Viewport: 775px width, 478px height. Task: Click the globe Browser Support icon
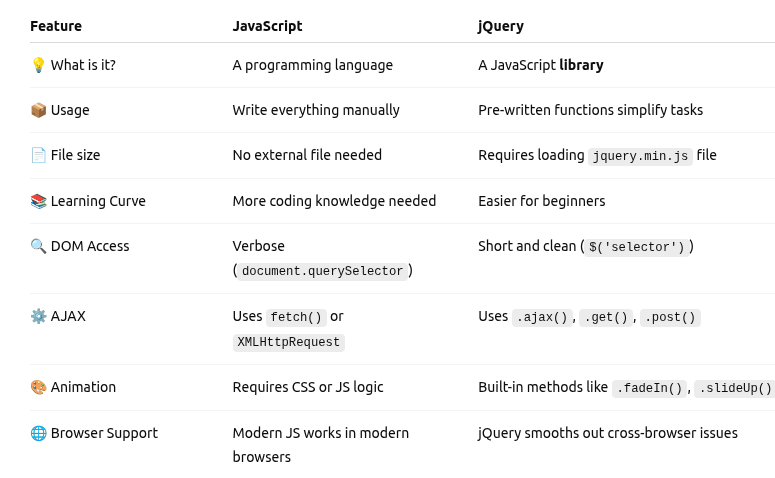[x=39, y=433]
